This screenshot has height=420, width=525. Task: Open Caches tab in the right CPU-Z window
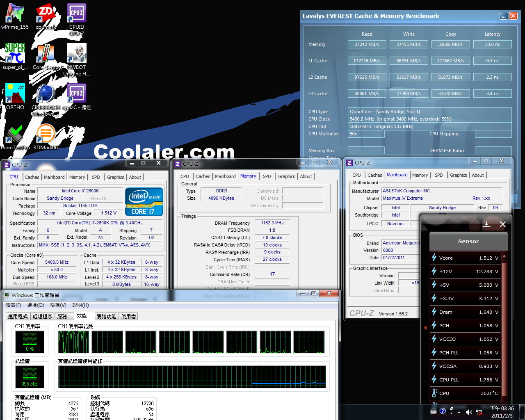click(374, 175)
